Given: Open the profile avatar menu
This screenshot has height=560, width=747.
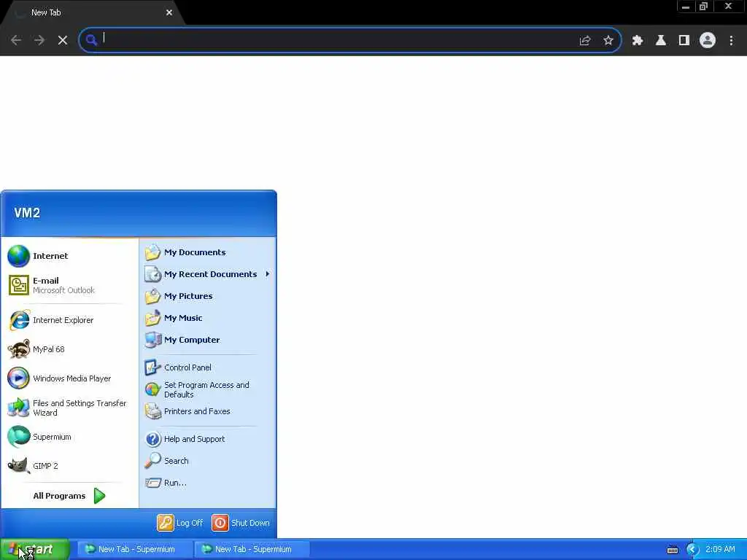Looking at the screenshot, I should (708, 41).
